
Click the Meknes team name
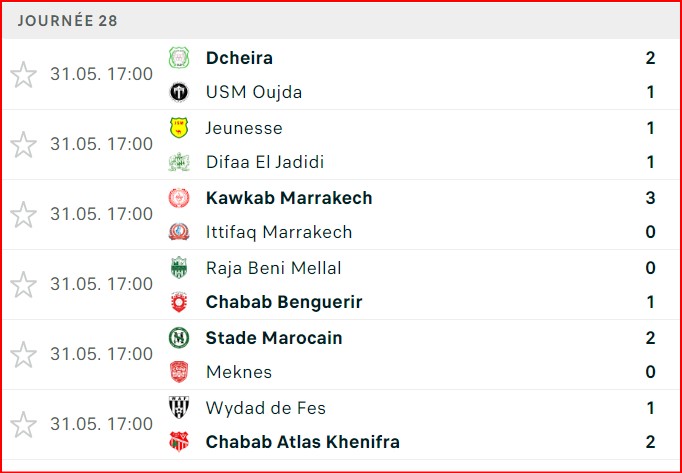coord(238,372)
